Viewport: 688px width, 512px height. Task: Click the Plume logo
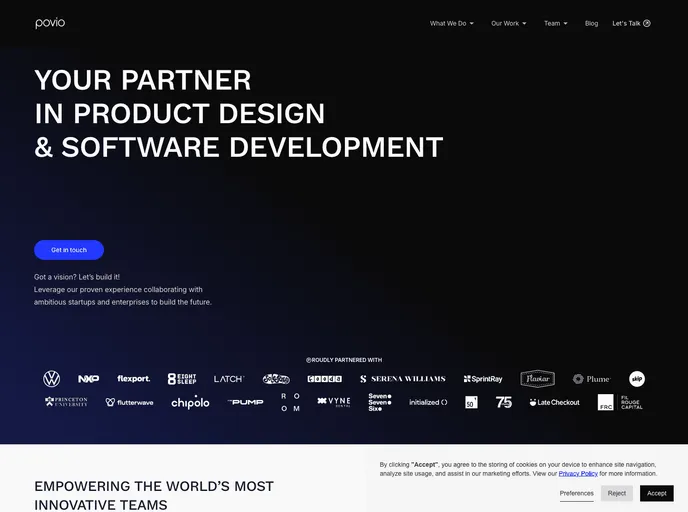coord(591,379)
